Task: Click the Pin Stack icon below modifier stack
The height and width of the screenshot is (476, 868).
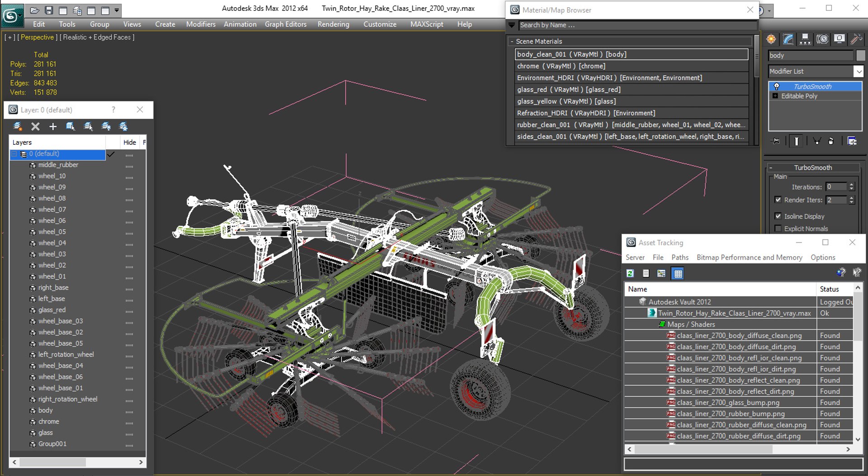Action: coord(776,141)
